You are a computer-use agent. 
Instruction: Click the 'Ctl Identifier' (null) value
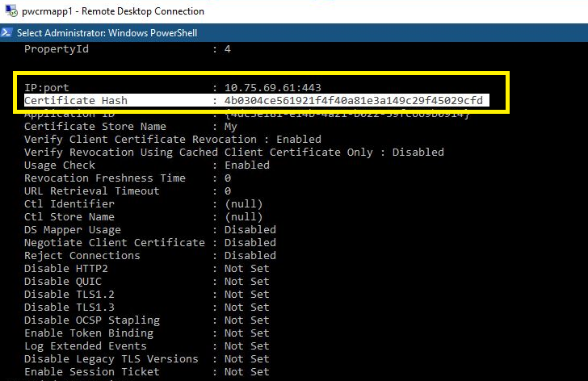click(x=243, y=204)
